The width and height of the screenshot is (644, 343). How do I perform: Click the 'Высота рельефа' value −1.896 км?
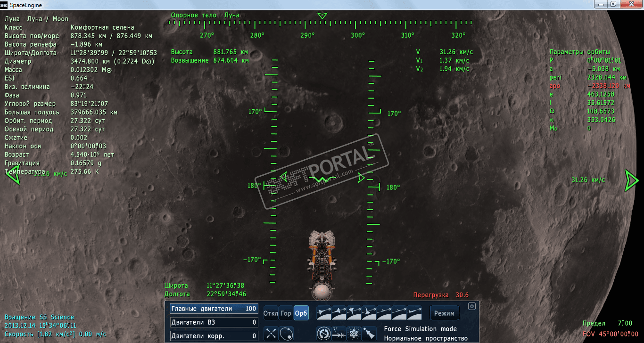click(86, 44)
